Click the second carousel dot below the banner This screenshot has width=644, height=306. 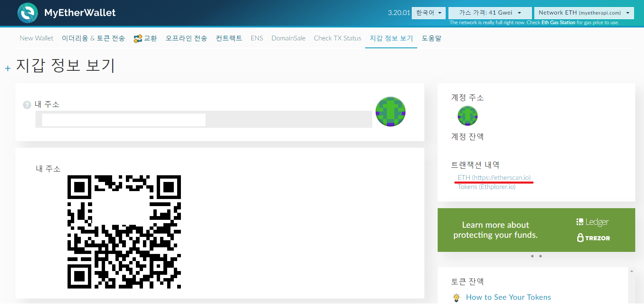click(541, 256)
